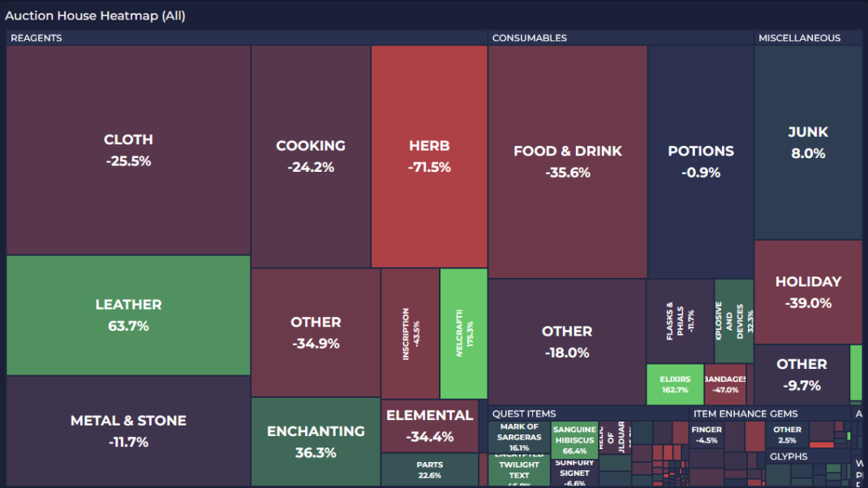868x488 pixels.
Task: Open the Holiday -39.0% tile
Action: (808, 292)
